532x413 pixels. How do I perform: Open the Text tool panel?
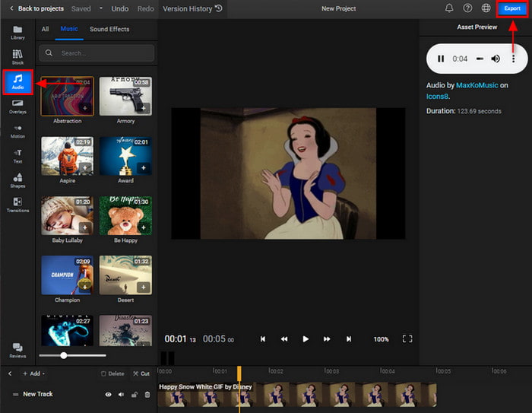click(x=17, y=156)
